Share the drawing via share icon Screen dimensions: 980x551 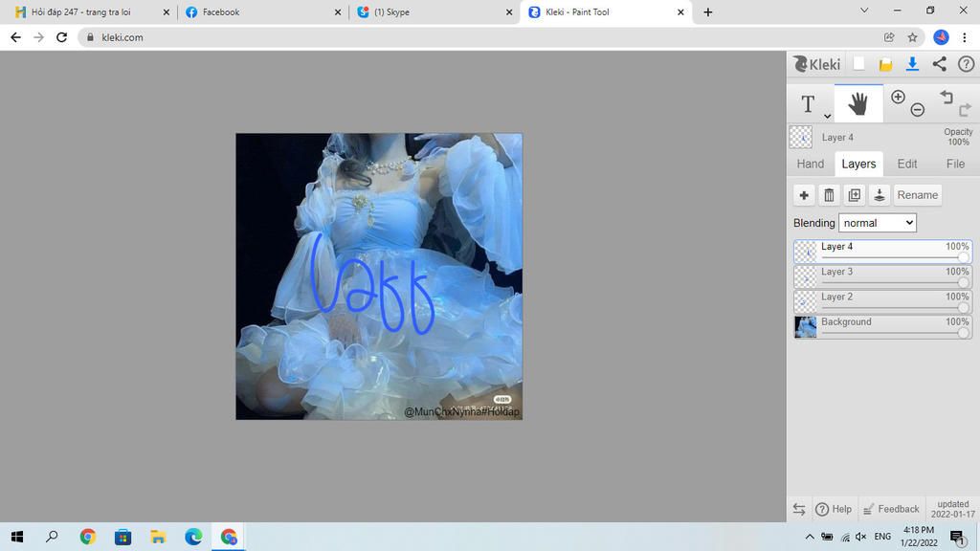tap(940, 64)
